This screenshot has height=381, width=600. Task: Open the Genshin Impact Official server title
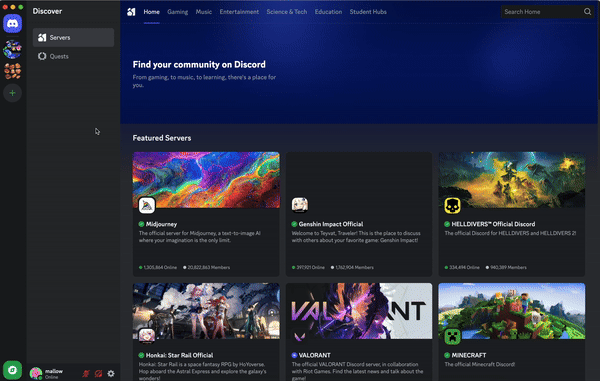tap(331, 224)
